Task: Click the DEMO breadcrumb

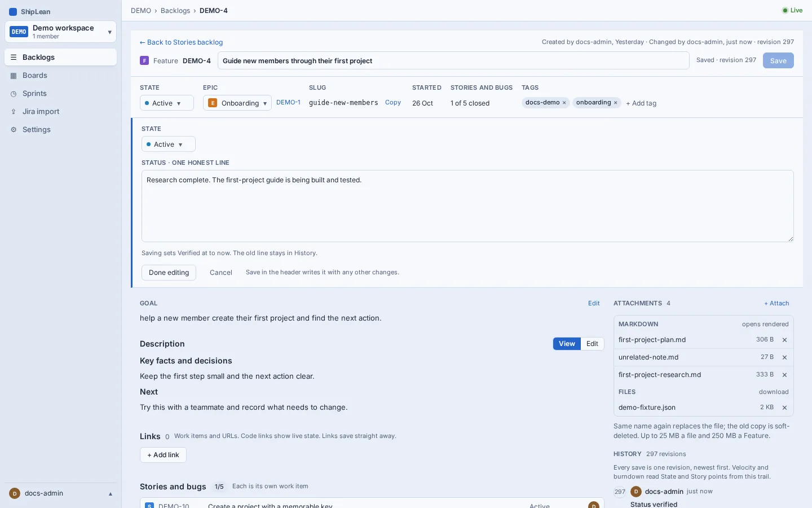Action: tap(141, 11)
